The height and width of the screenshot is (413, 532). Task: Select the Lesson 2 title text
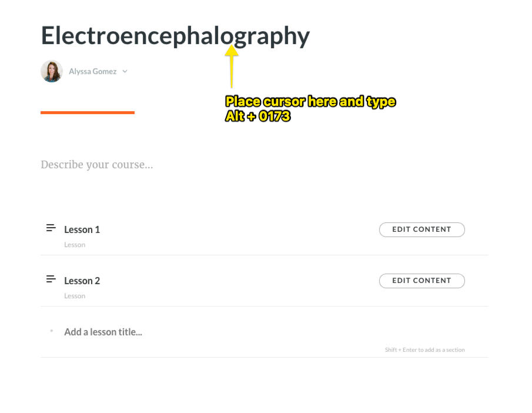click(x=82, y=281)
